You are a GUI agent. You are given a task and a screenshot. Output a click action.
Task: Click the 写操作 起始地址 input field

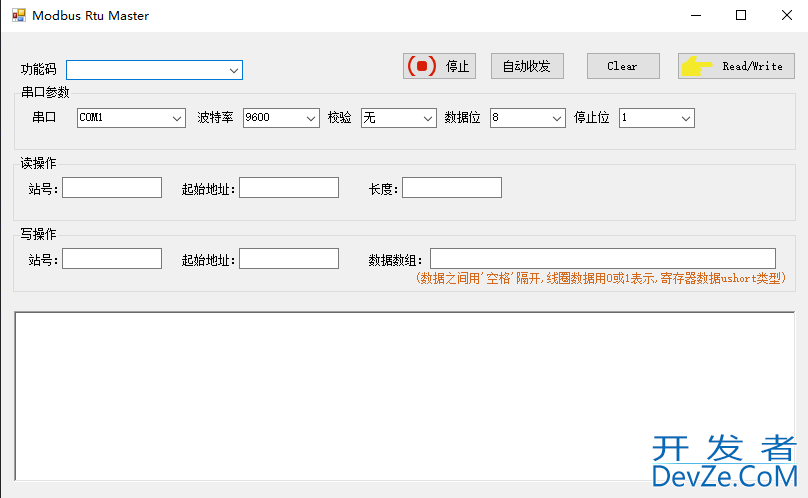(x=289, y=259)
